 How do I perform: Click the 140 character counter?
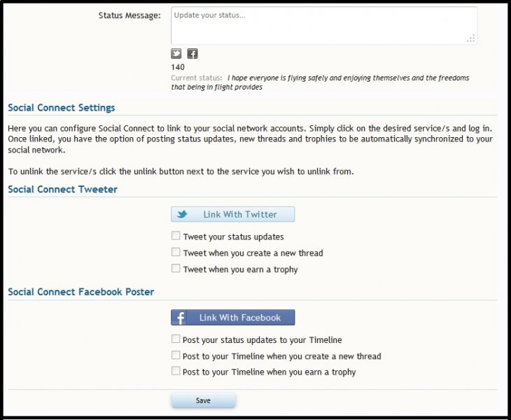178,67
